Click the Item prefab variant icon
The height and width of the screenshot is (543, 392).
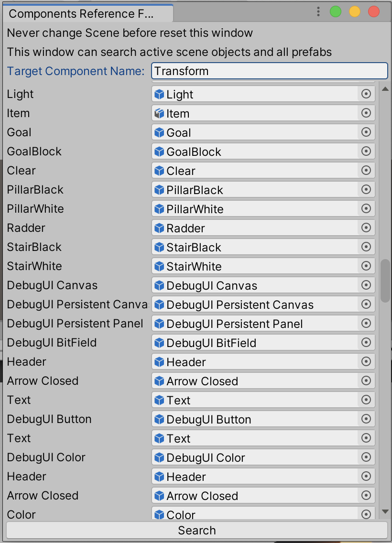point(159,113)
